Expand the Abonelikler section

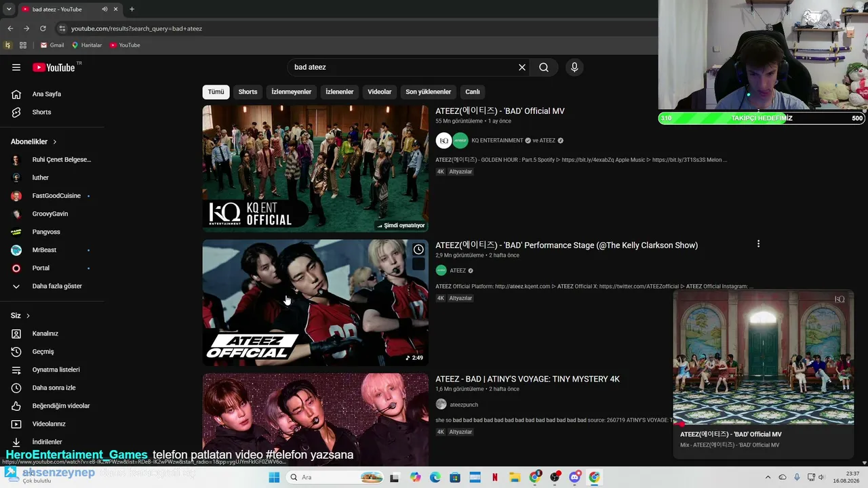click(x=34, y=142)
